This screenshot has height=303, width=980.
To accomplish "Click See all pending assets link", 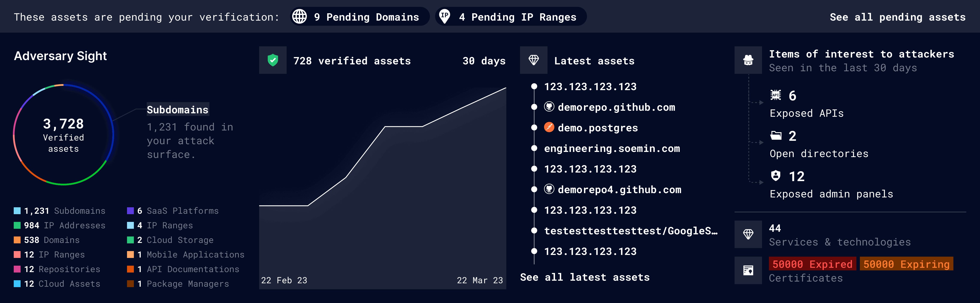I will [897, 17].
